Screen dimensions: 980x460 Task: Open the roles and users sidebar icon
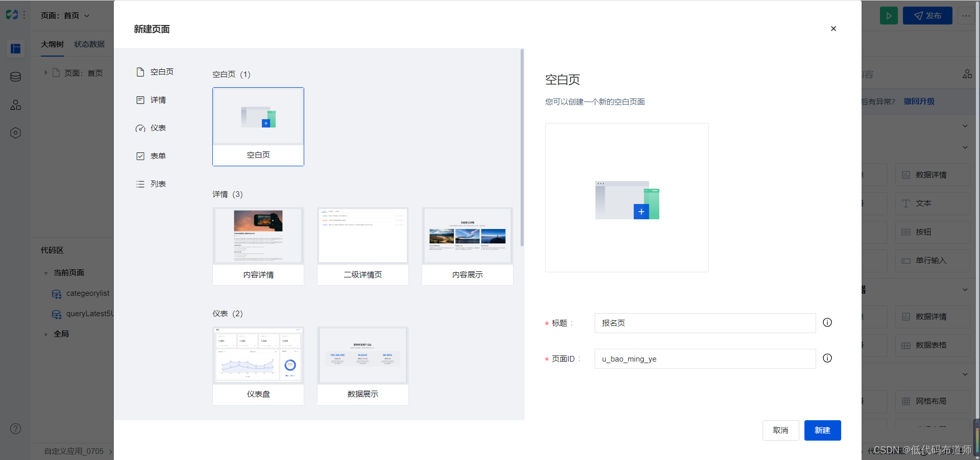(16, 105)
